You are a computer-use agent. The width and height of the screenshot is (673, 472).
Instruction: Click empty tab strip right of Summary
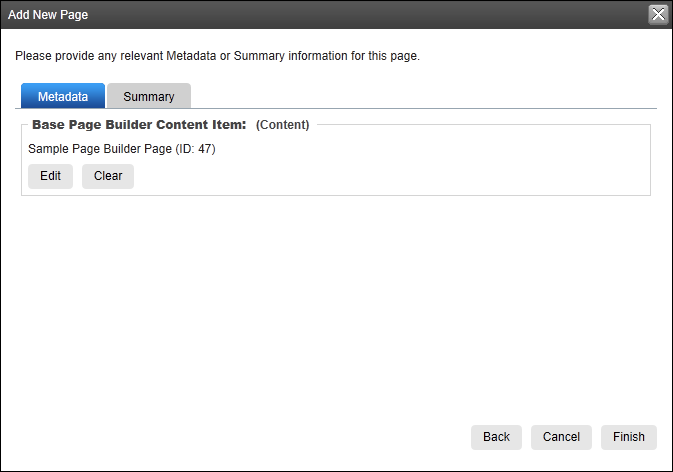[423, 96]
